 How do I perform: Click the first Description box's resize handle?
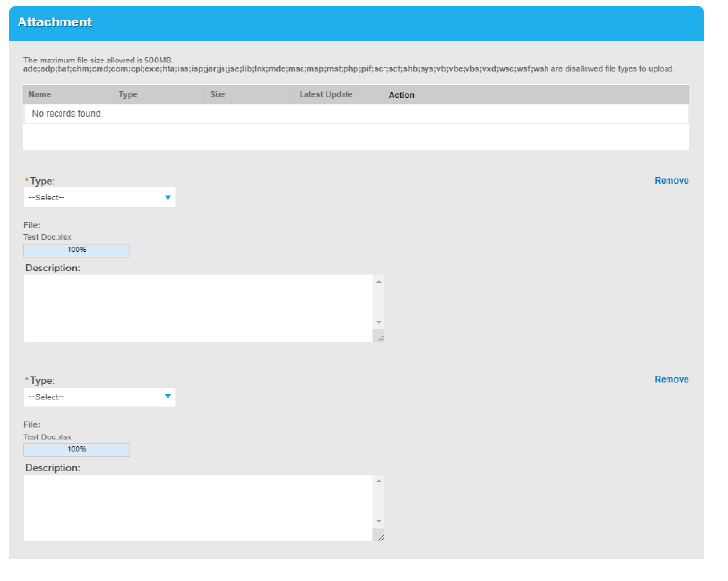click(x=379, y=336)
